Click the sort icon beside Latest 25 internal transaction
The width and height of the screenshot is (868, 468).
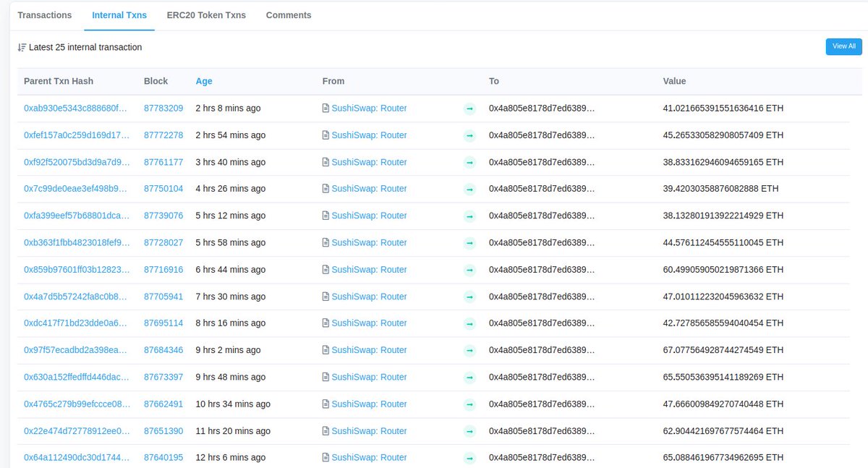pyautogui.click(x=22, y=47)
